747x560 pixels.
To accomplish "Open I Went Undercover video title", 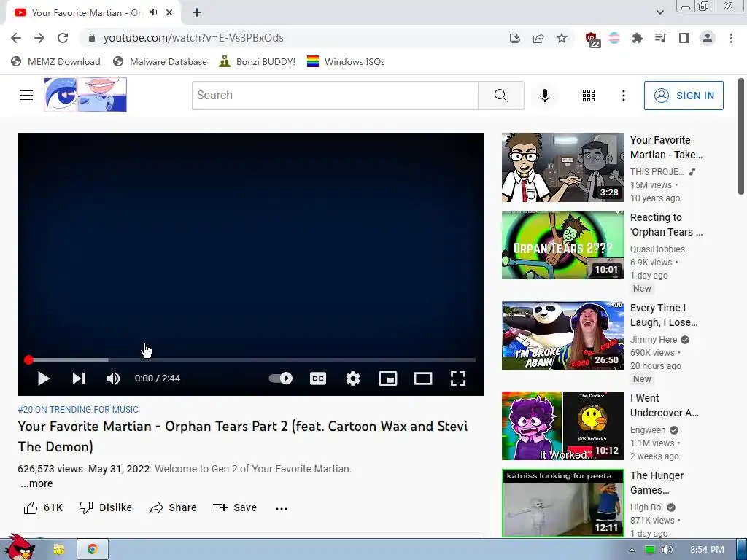I will click(664, 405).
